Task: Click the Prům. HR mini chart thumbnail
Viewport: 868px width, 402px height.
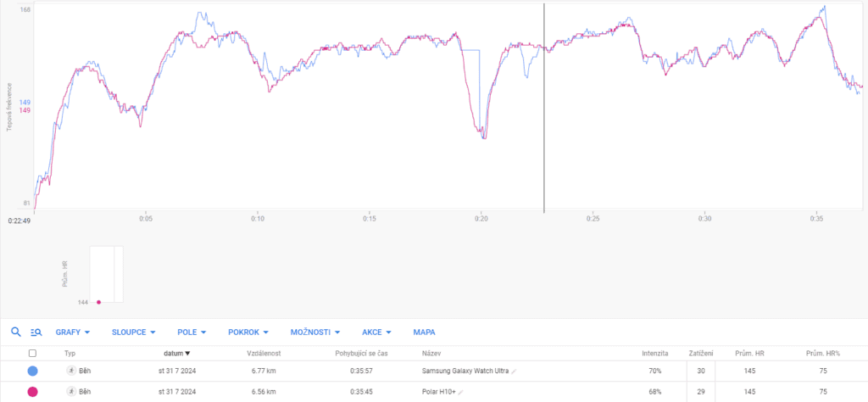Action: point(106,274)
